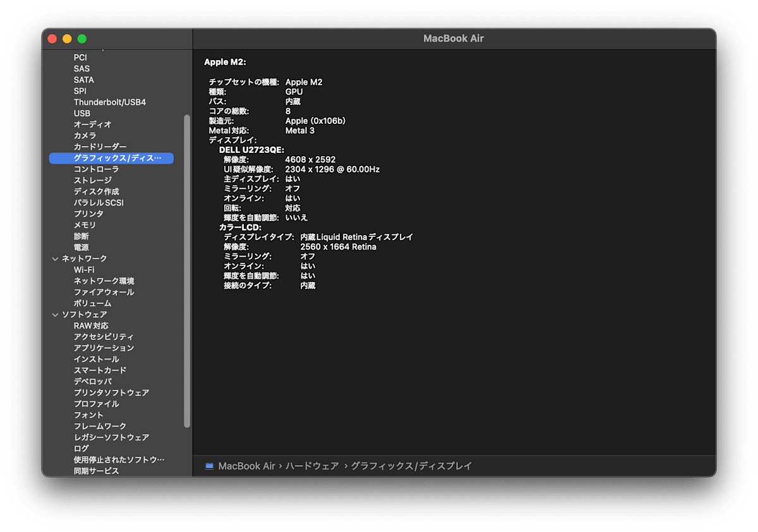Select ストレージ sidebar item

coord(92,181)
